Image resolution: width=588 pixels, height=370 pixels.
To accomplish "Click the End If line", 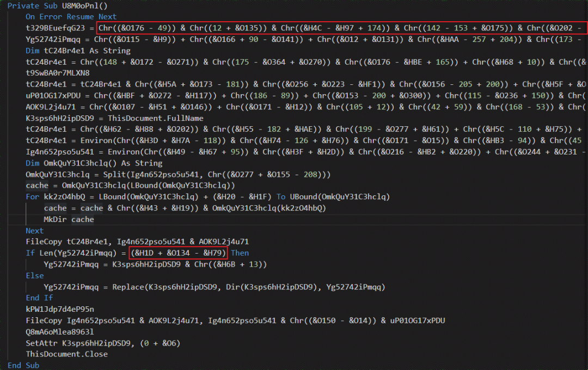I will [39, 298].
